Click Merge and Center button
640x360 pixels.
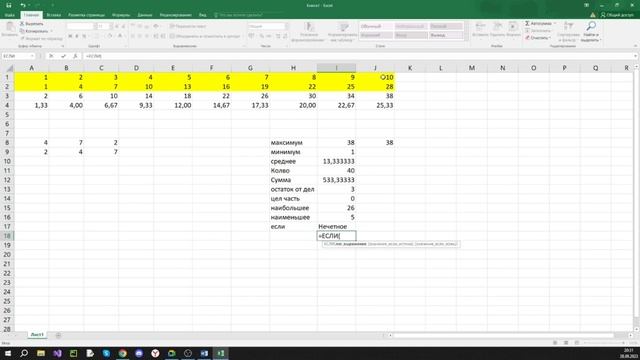205,36
